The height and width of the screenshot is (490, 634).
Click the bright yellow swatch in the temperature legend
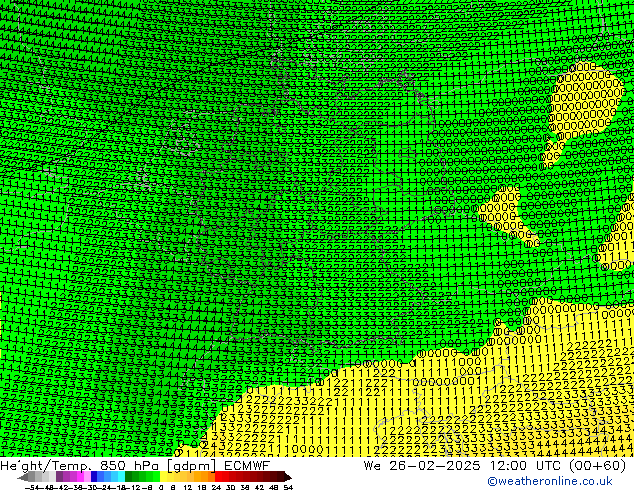(x=163, y=477)
